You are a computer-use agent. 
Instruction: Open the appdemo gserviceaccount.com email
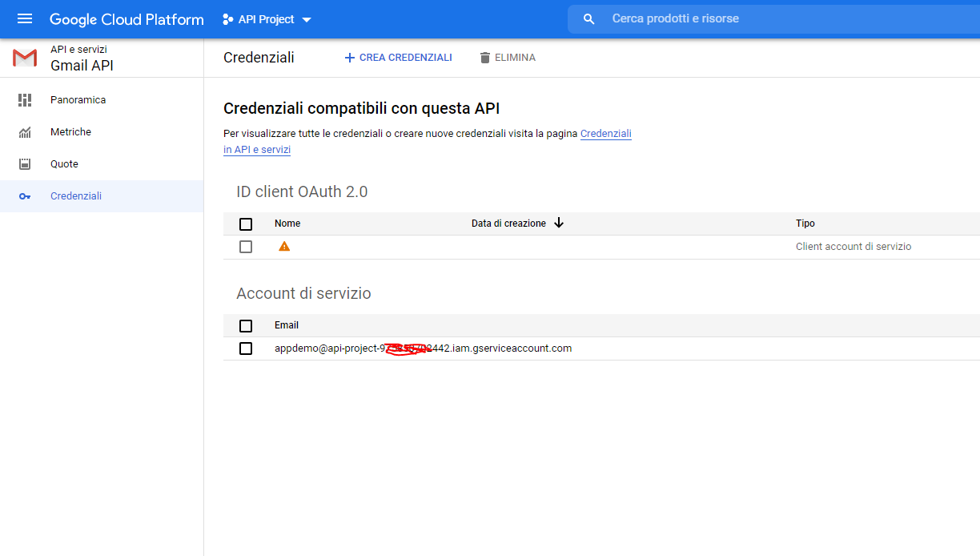[x=424, y=349]
